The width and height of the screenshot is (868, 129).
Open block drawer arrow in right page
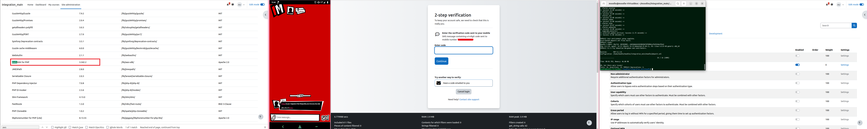tap(865, 15)
